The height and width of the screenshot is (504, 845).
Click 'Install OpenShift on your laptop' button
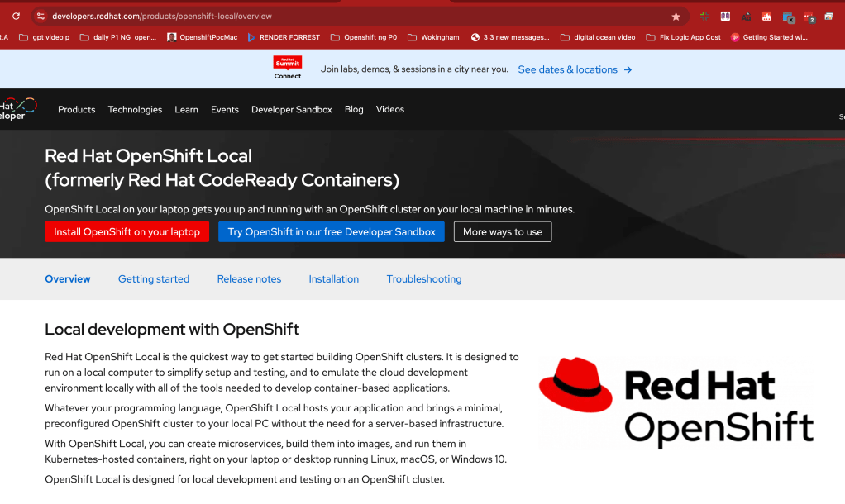click(127, 231)
